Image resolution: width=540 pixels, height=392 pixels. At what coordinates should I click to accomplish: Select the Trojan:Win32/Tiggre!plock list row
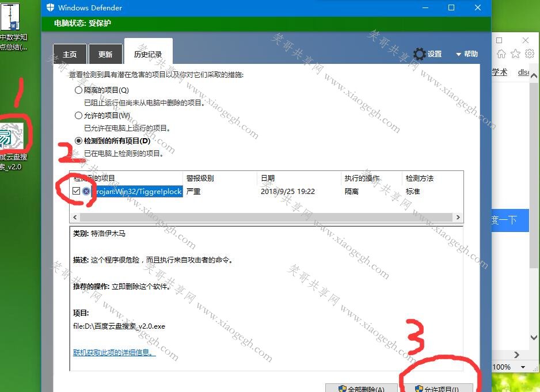266,191
